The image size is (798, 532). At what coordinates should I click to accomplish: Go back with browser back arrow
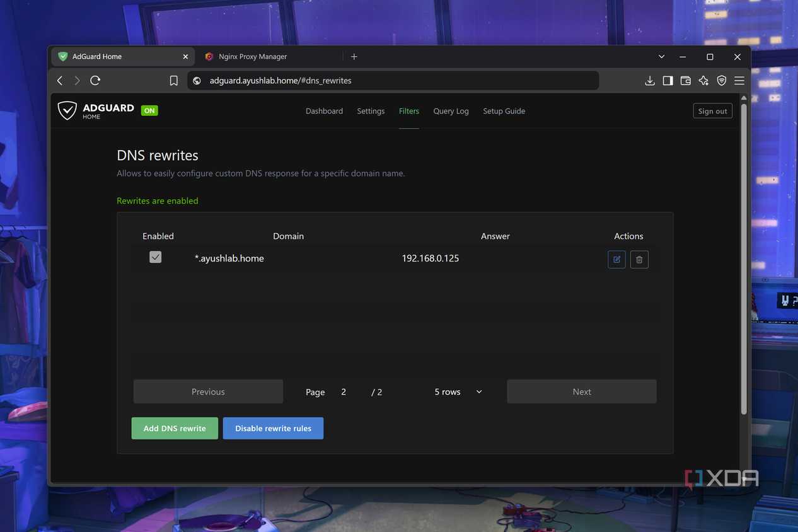pos(60,81)
